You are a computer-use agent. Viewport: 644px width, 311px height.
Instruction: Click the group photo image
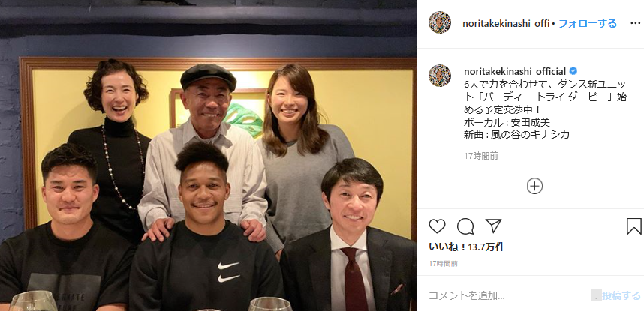pos(208,156)
